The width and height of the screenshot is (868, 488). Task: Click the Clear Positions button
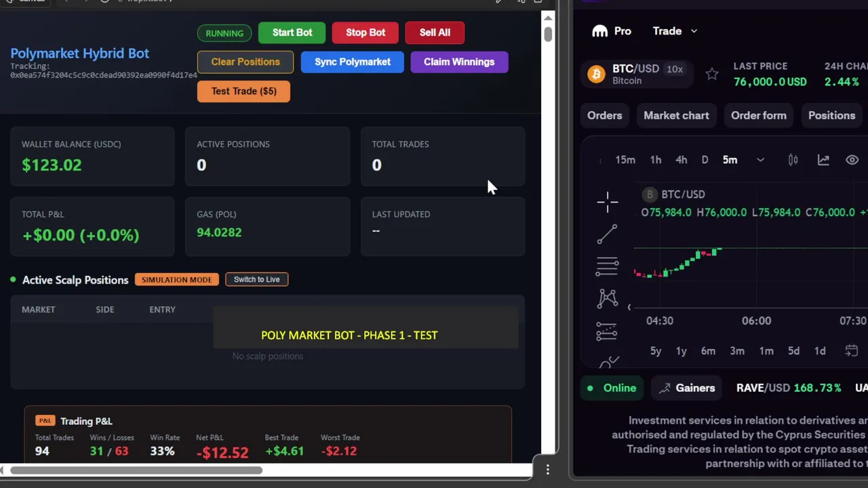[x=245, y=62]
